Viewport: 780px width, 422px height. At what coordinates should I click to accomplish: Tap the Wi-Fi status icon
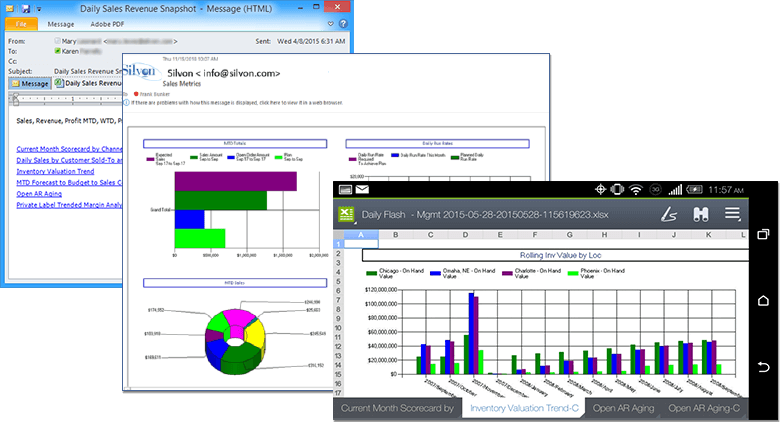(636, 190)
